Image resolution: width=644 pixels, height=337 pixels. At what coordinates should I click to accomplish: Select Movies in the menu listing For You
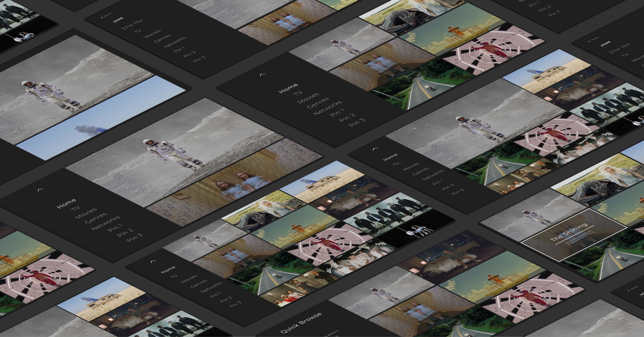[x=152, y=34]
